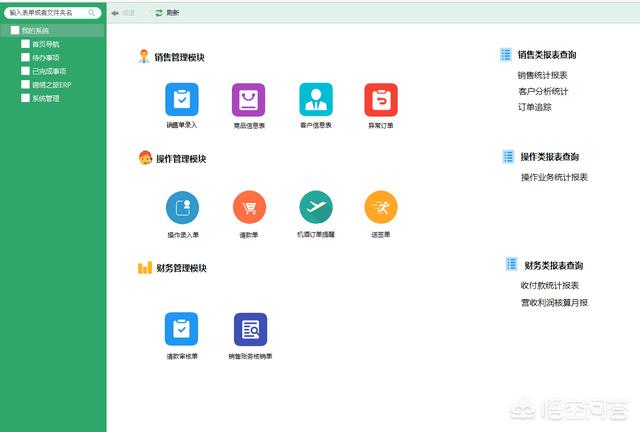The width and height of the screenshot is (640, 432).
Task: Click the refresh 刷新 button in the toolbar
Action: 167,13
